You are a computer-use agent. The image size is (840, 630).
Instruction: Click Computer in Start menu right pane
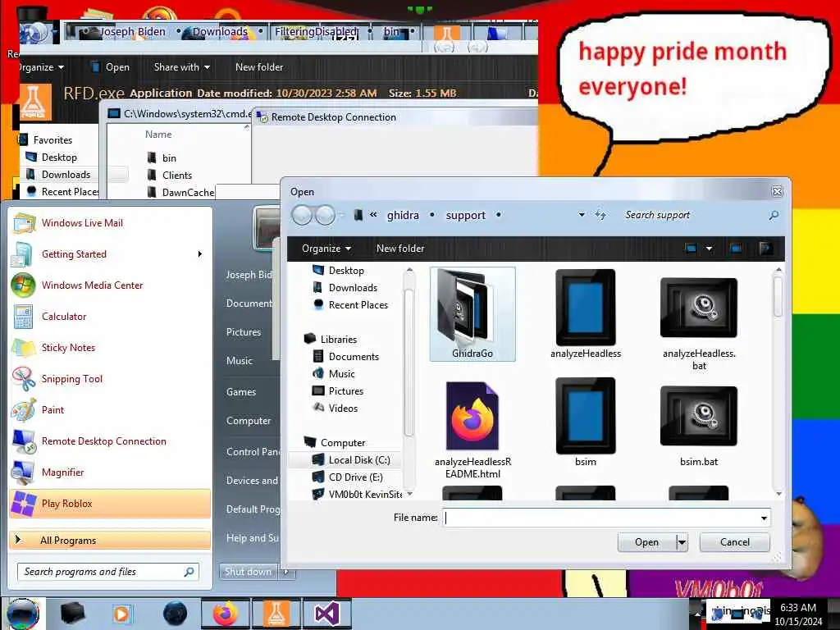248,421
